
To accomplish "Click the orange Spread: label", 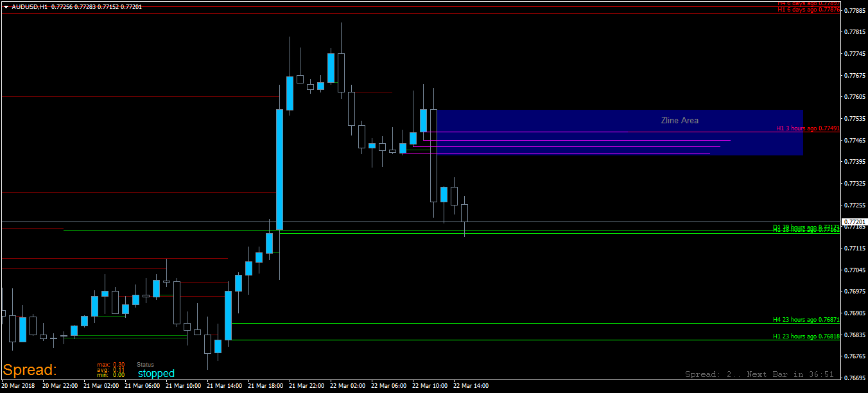I will coord(30,370).
